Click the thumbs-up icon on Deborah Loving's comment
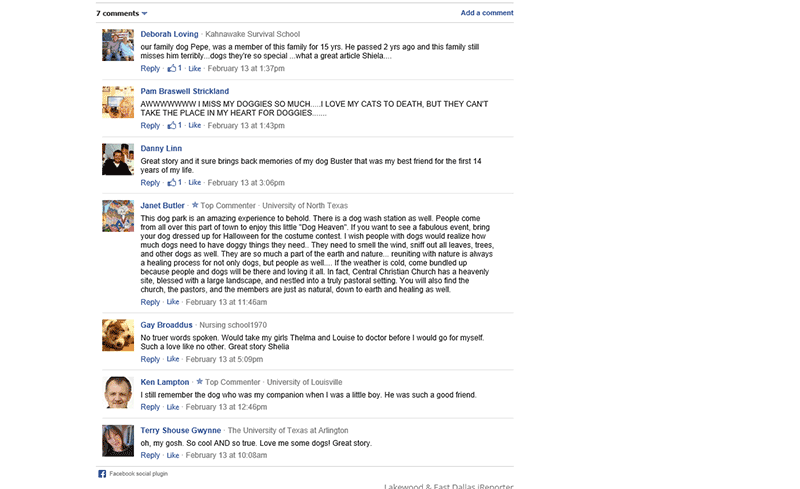Image resolution: width=800 pixels, height=489 pixels. [171, 69]
